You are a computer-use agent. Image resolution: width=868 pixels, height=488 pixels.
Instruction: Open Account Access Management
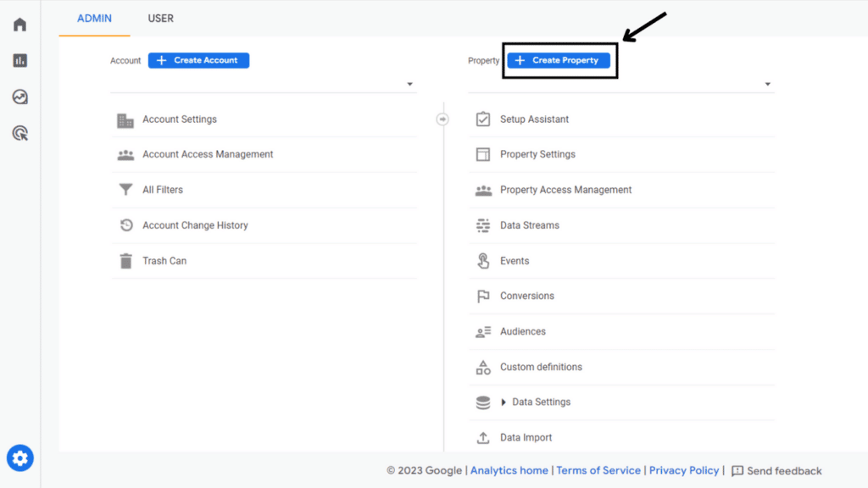[208, 155]
